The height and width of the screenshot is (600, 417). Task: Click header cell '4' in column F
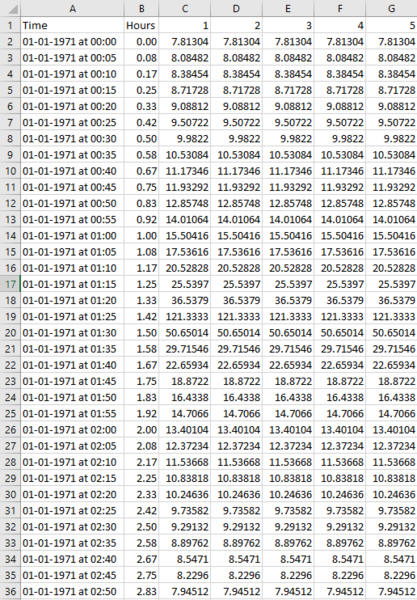click(340, 25)
